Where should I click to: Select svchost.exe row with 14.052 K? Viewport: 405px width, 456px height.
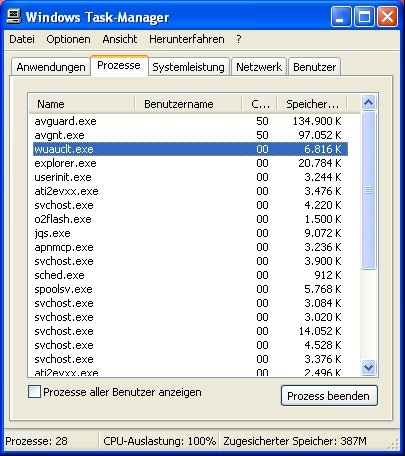pyautogui.click(x=190, y=331)
